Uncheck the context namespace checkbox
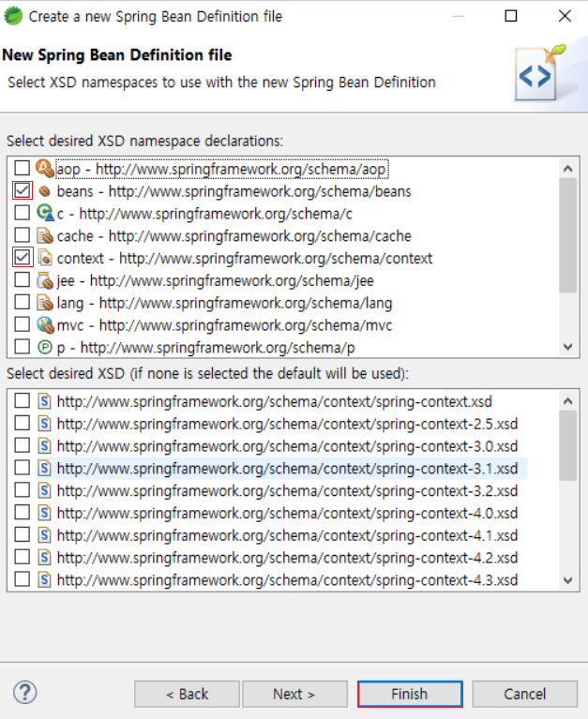Screen dimensions: 588x719 click(22, 257)
